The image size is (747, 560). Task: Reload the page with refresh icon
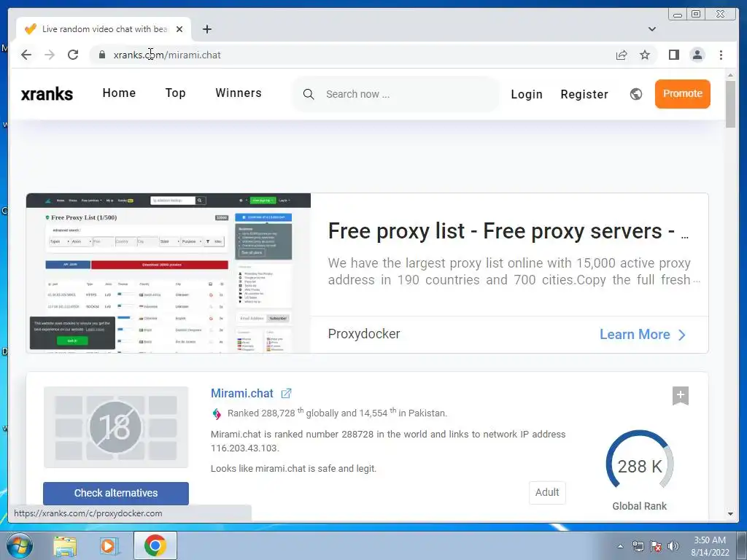(73, 55)
